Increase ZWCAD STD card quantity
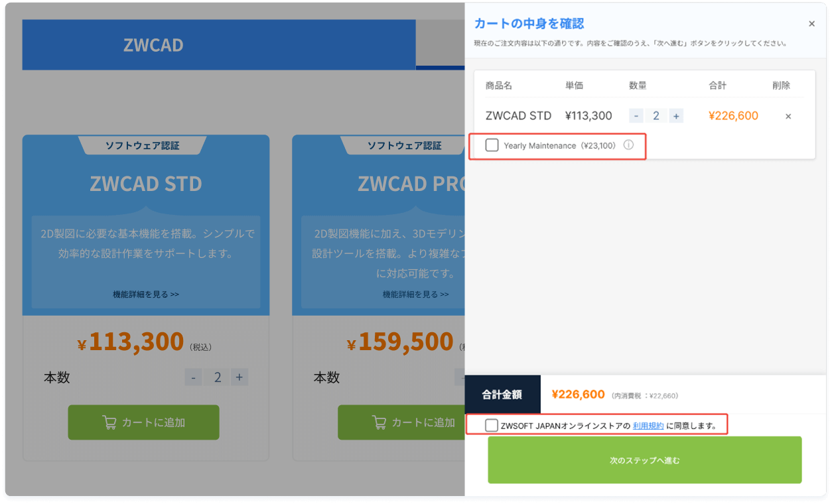Viewport: 832px width, 504px height. pos(240,377)
